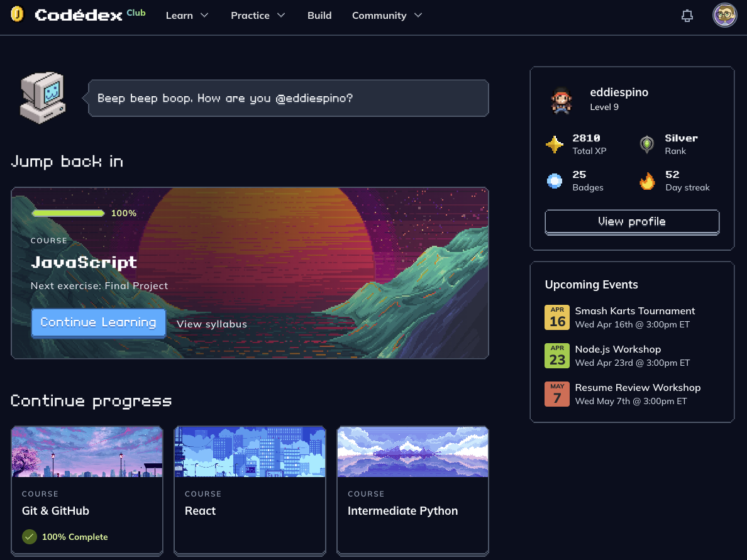The width and height of the screenshot is (747, 560).
Task: Click the JavaScript course title
Action: point(84,262)
